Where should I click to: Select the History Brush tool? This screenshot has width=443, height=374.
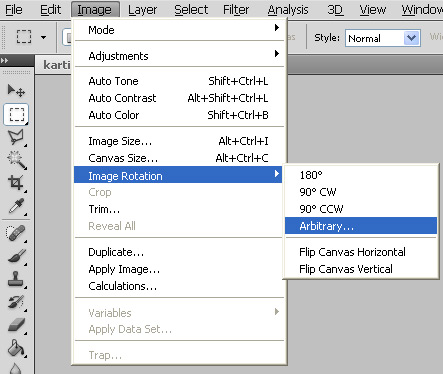click(16, 302)
